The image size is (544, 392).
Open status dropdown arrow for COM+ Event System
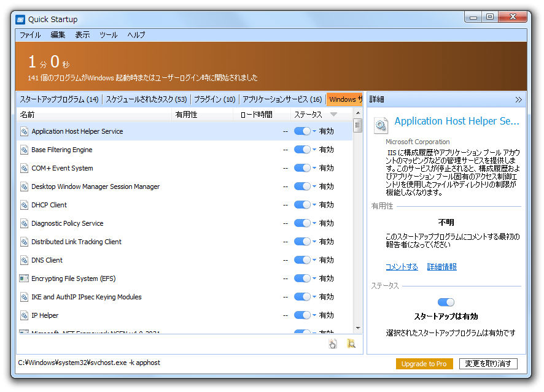click(314, 167)
